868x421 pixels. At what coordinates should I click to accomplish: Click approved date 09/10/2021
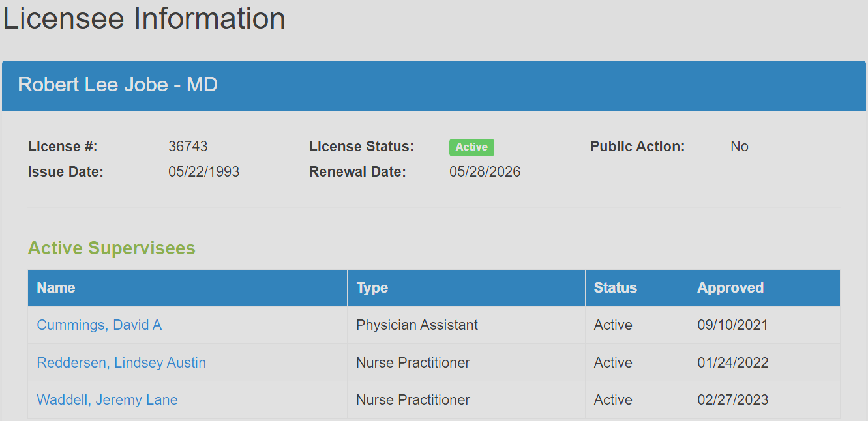(x=732, y=325)
